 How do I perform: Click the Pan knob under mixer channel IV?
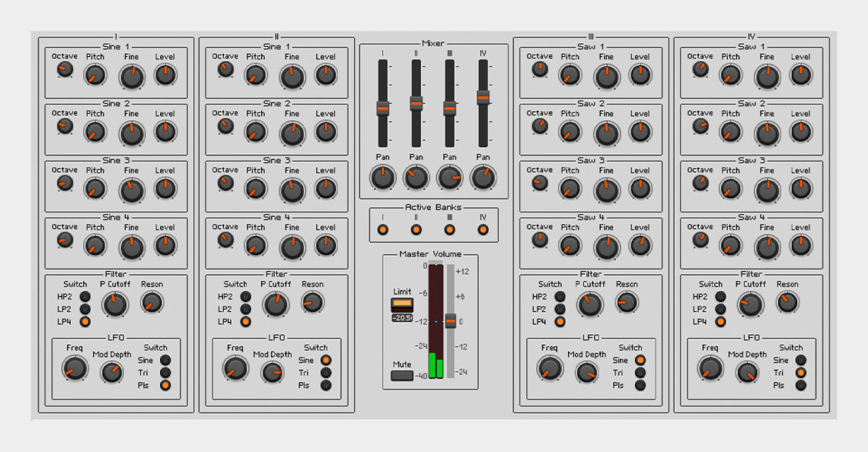click(481, 178)
